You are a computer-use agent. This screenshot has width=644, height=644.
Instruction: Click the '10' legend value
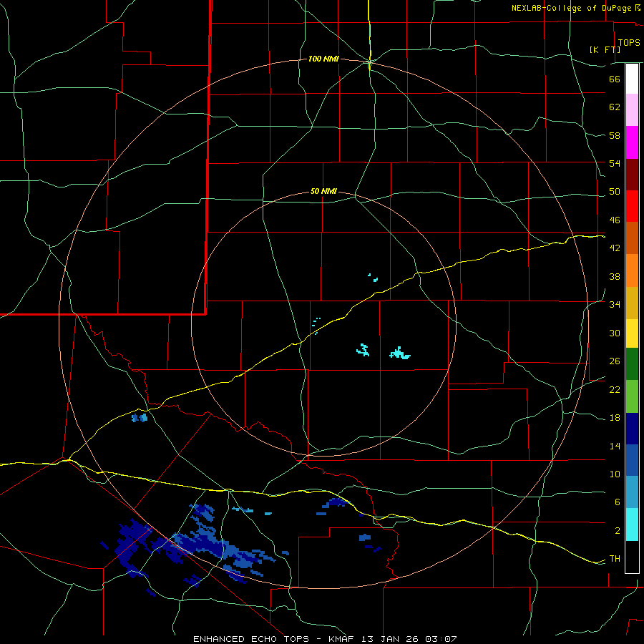point(615,474)
